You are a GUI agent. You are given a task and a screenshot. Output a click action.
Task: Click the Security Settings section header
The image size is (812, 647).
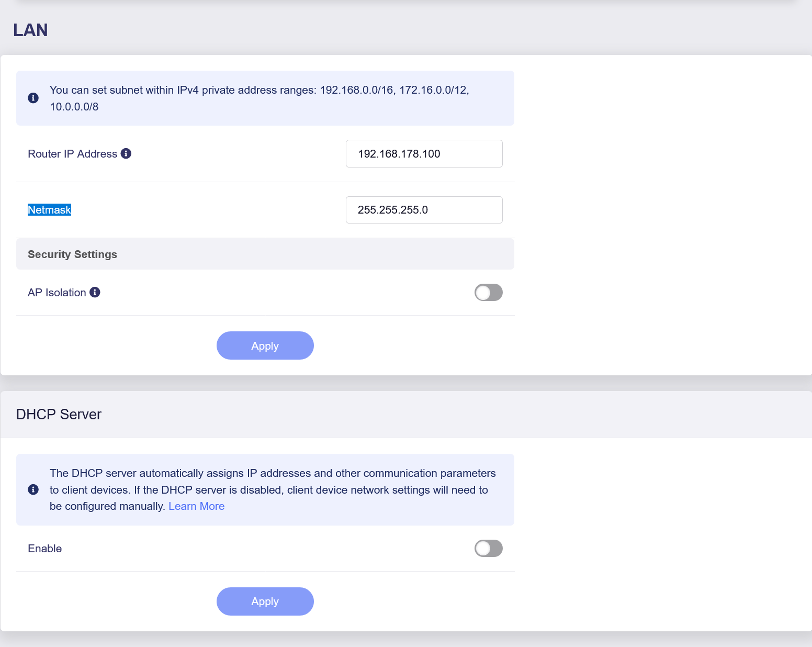pyautogui.click(x=72, y=254)
